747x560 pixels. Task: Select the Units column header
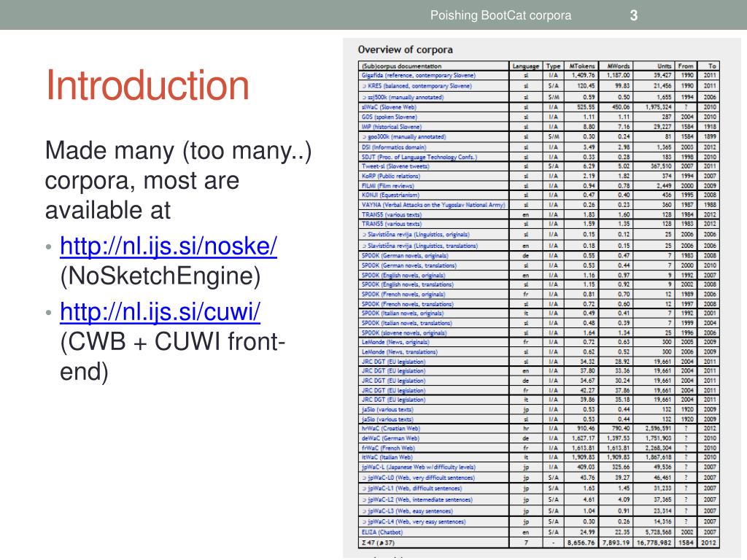tap(662, 66)
